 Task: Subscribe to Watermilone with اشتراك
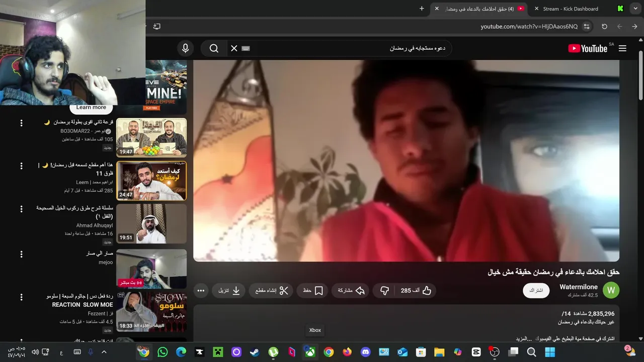pos(536,291)
